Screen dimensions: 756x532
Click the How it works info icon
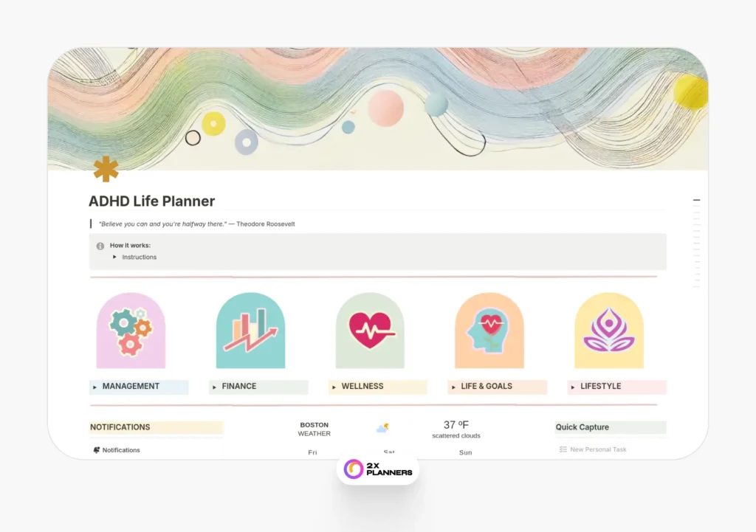(x=100, y=246)
